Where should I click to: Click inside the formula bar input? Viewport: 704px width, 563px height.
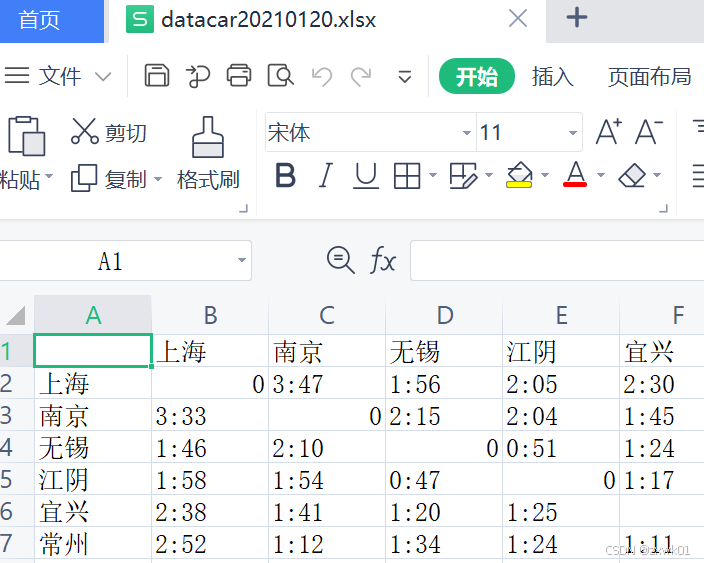[x=557, y=260]
